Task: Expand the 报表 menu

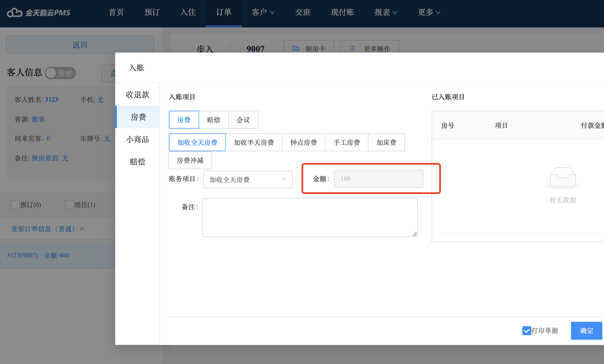Action: (386, 12)
